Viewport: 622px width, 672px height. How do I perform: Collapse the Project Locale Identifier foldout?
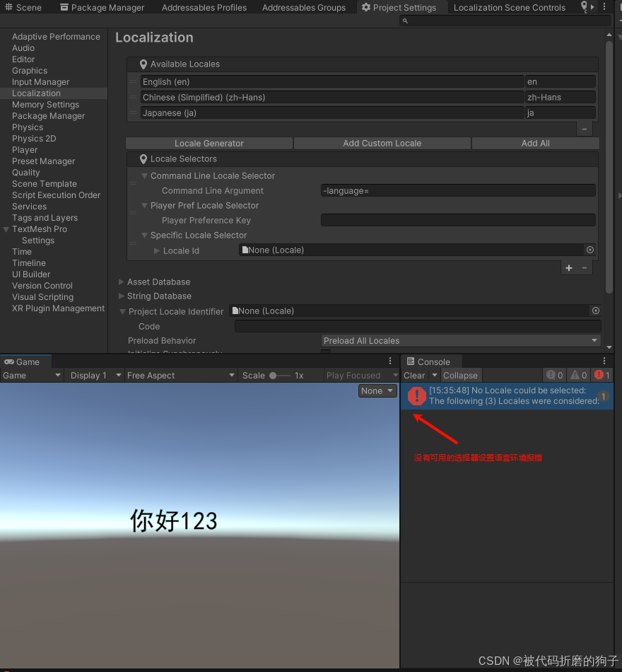pos(122,311)
